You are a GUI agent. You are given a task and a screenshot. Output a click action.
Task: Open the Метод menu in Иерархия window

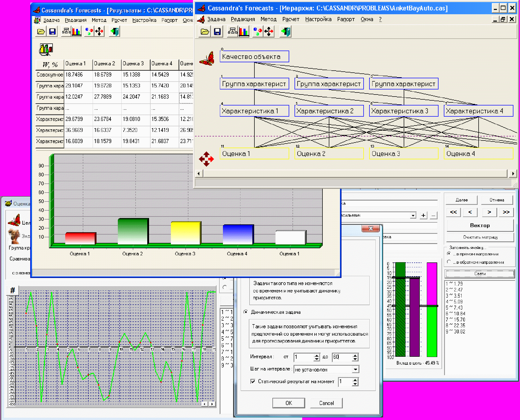[268, 19]
